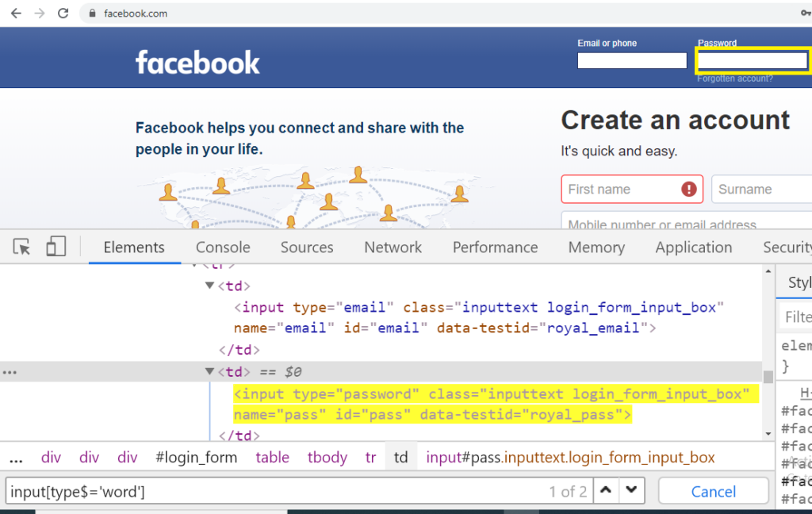
Task: Go to next search result arrow
Action: pyautogui.click(x=631, y=490)
